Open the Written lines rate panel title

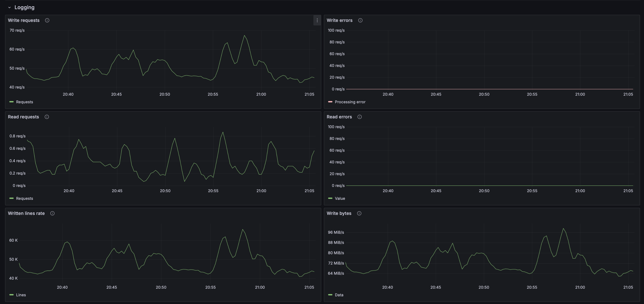point(26,213)
